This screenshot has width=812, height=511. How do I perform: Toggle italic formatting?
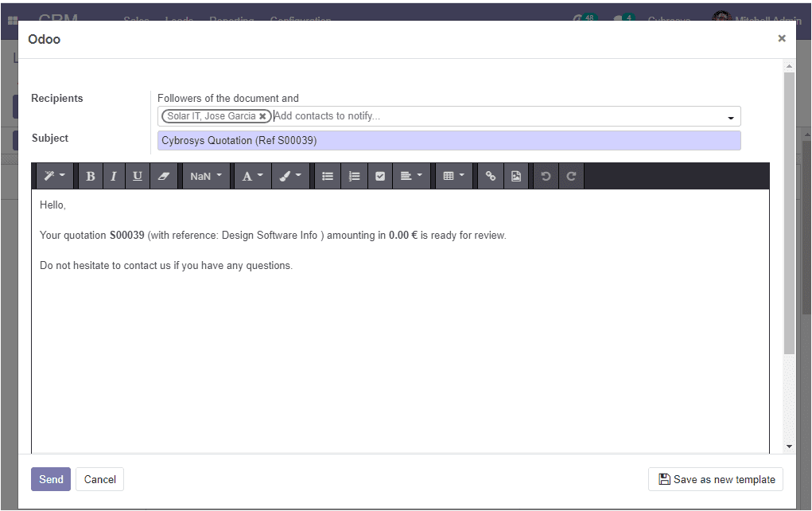tap(114, 176)
